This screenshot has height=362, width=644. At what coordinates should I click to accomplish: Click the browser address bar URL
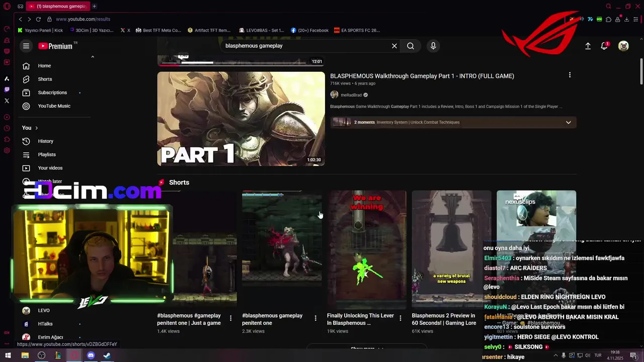(83, 19)
